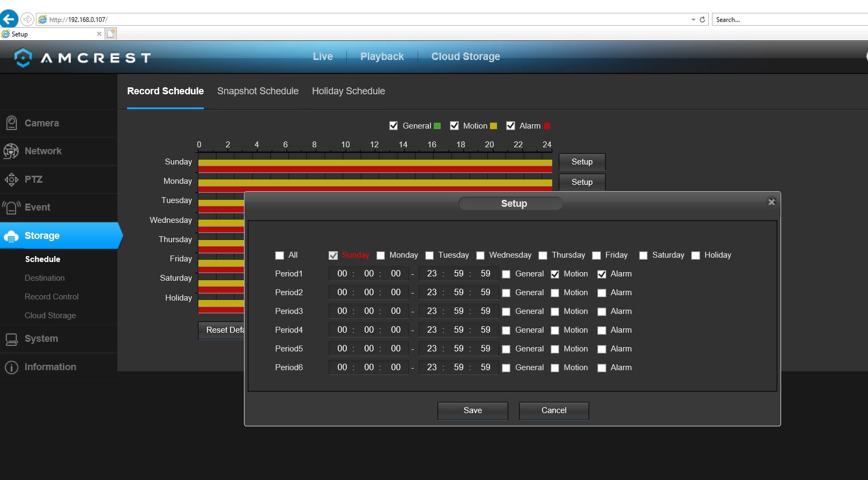Click Setup button for Sunday row
The image size is (868, 480).
click(x=582, y=162)
